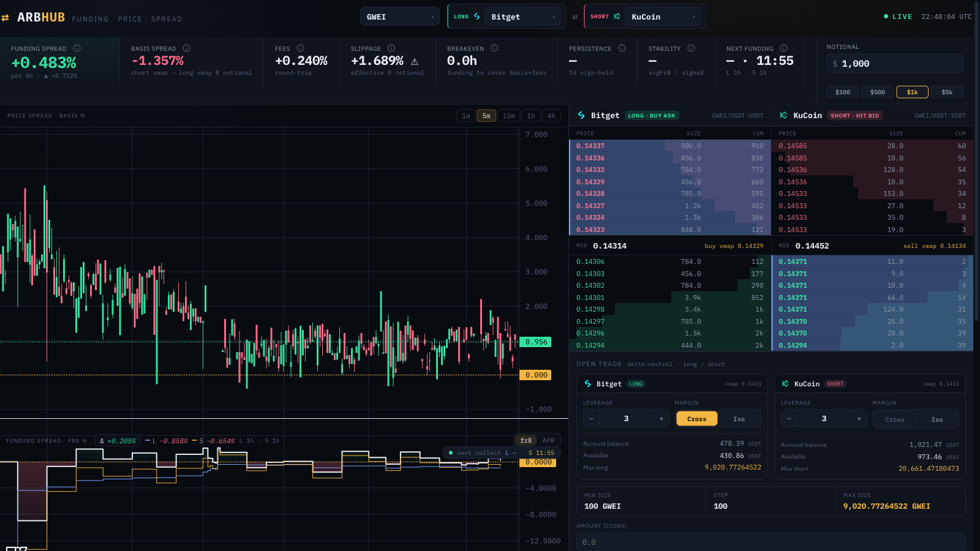Open info icon beside Persistence
Viewport: 980px width, 551px height.
coord(622,48)
